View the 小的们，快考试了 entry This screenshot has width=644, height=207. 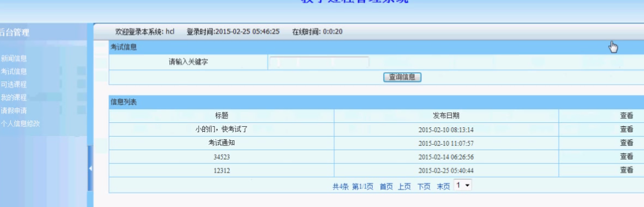click(627, 129)
